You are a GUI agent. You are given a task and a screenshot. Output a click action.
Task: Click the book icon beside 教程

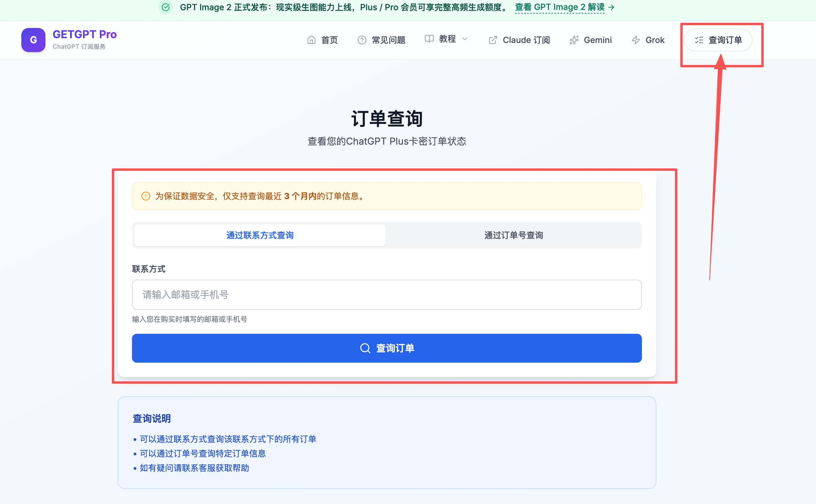coord(429,39)
